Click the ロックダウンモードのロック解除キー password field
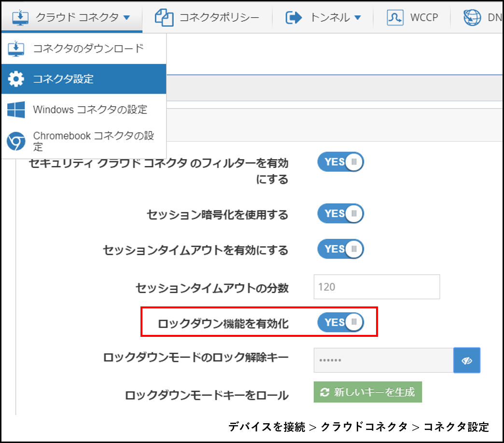 383,360
